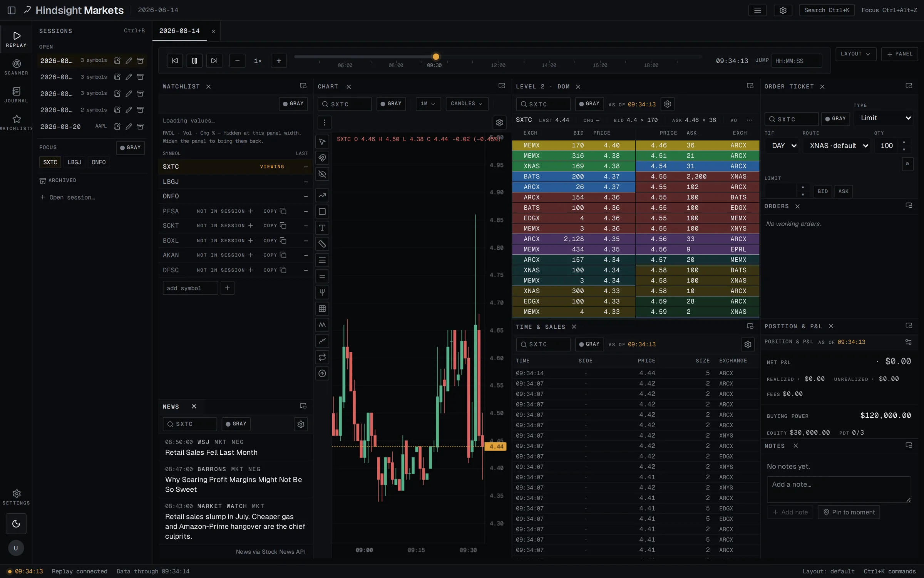Close the Orders panel
The width and height of the screenshot is (924, 578).
(x=798, y=207)
